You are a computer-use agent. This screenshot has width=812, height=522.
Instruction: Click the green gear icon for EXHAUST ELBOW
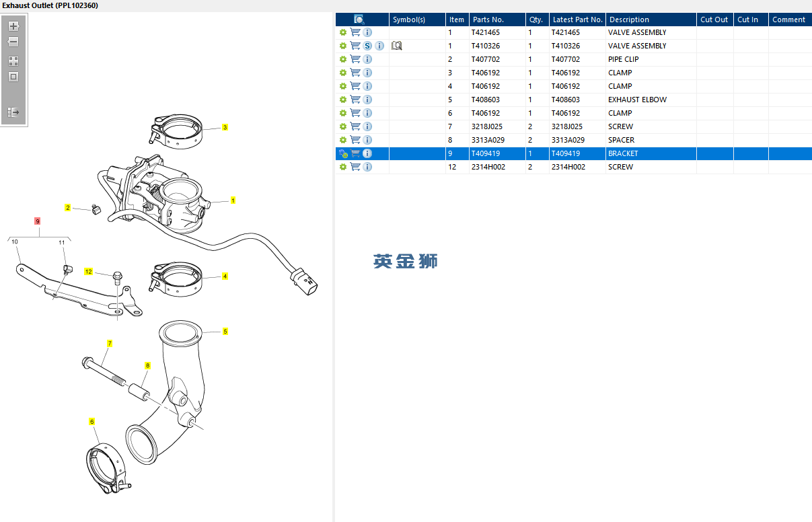[x=343, y=100]
